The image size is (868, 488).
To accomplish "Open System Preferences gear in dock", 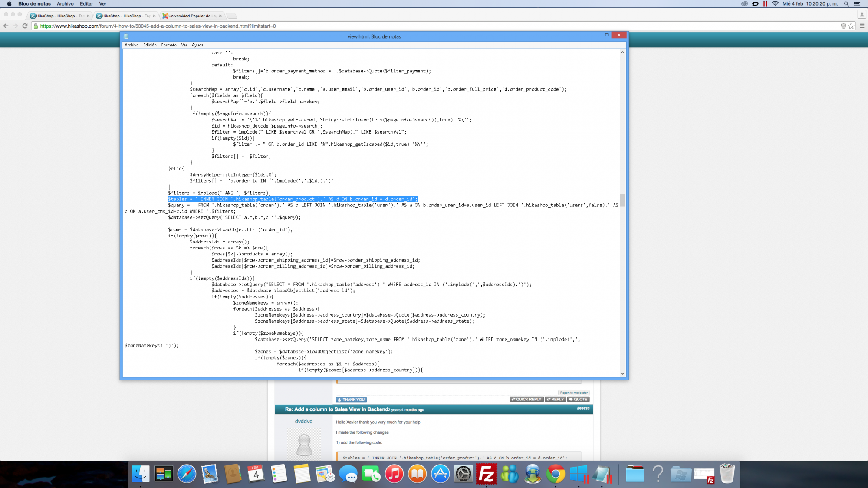I will click(x=463, y=474).
